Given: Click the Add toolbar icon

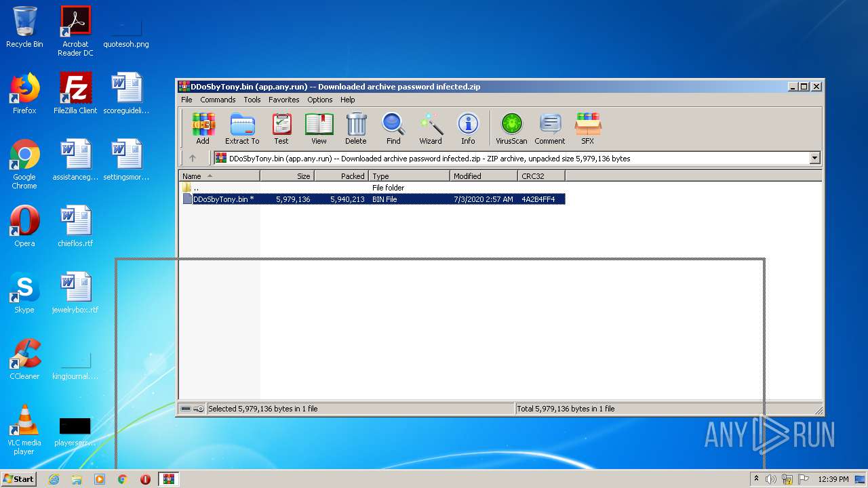Looking at the screenshot, I should 203,129.
